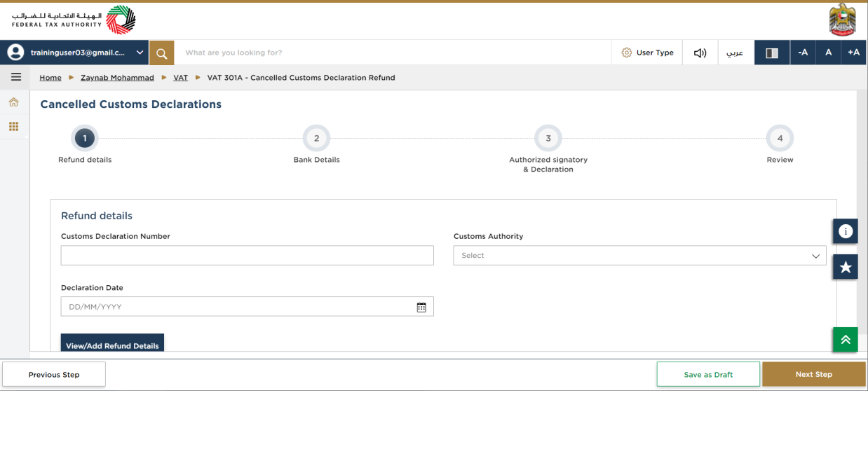868x454 pixels.
Task: Increase font size with +A
Action: coord(853,53)
